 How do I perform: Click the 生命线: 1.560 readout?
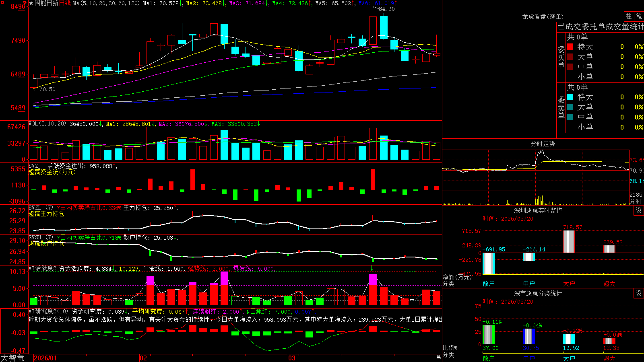[x=164, y=269]
